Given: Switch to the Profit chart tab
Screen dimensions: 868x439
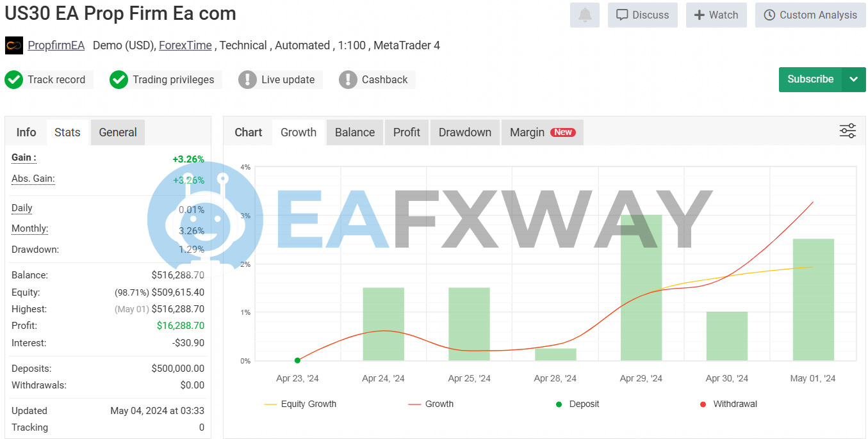Looking at the screenshot, I should click(x=407, y=132).
